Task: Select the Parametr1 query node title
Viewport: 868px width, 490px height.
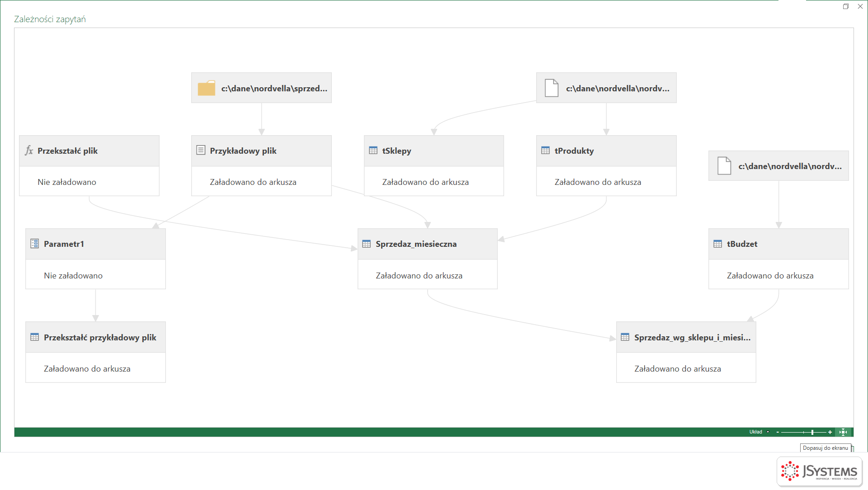Action: [x=64, y=244]
